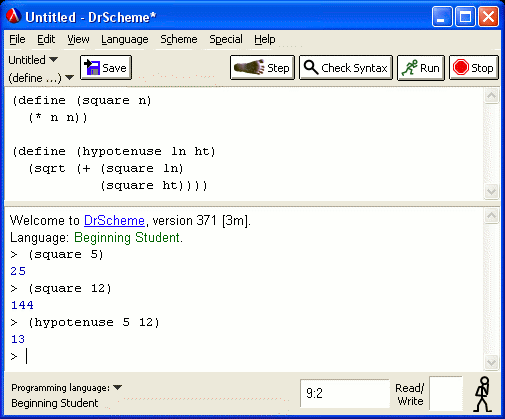Screen dimensions: 505x419
Task: Open the Scheme menu
Action: [179, 39]
